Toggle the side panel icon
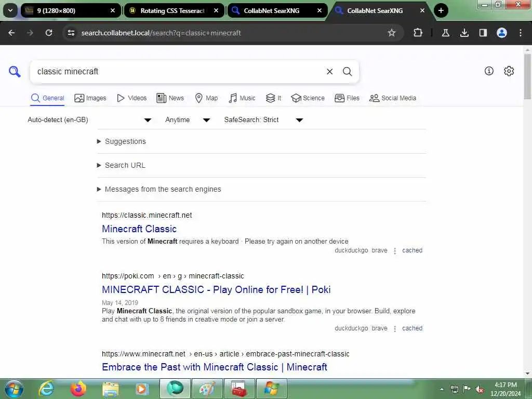532x399 pixels. click(x=483, y=33)
